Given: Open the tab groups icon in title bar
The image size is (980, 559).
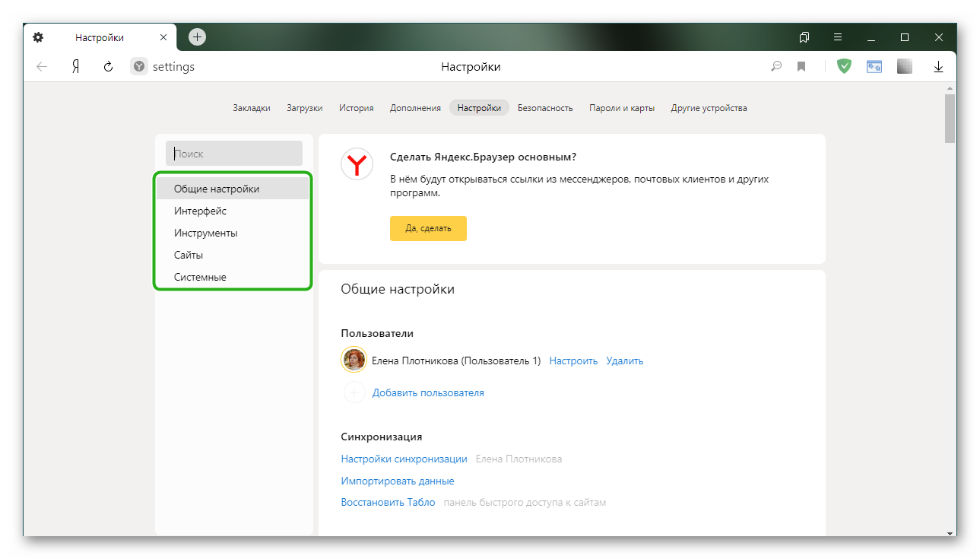Looking at the screenshot, I should (804, 37).
